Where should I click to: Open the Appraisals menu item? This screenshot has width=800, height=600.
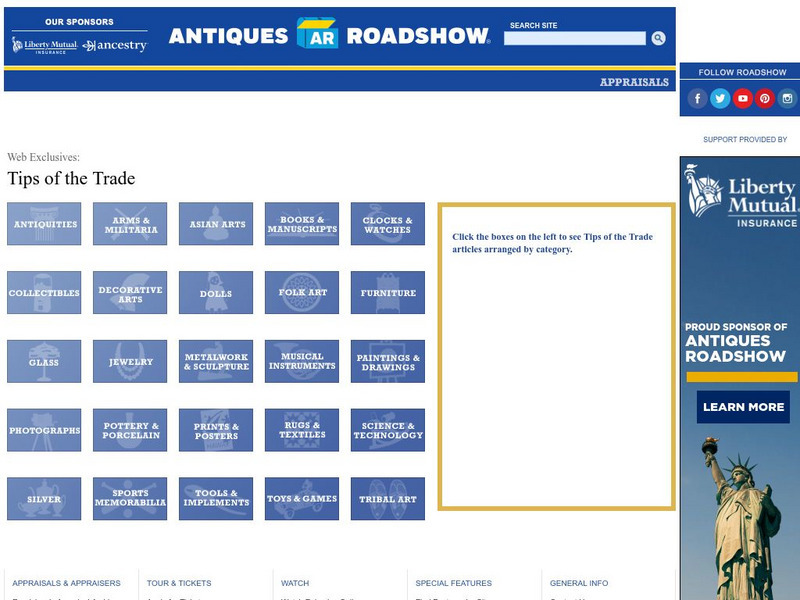tap(634, 82)
